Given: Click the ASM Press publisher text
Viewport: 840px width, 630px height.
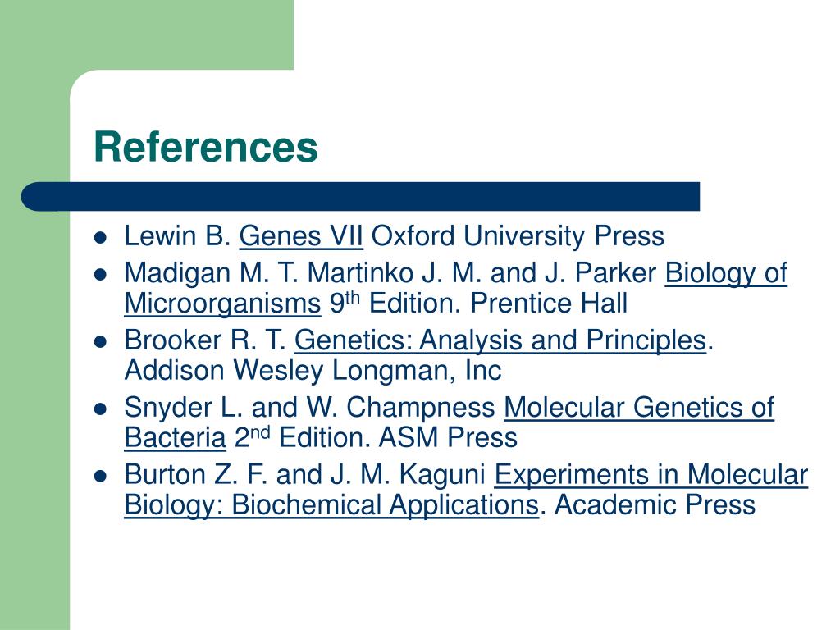Looking at the screenshot, I should tap(449, 438).
